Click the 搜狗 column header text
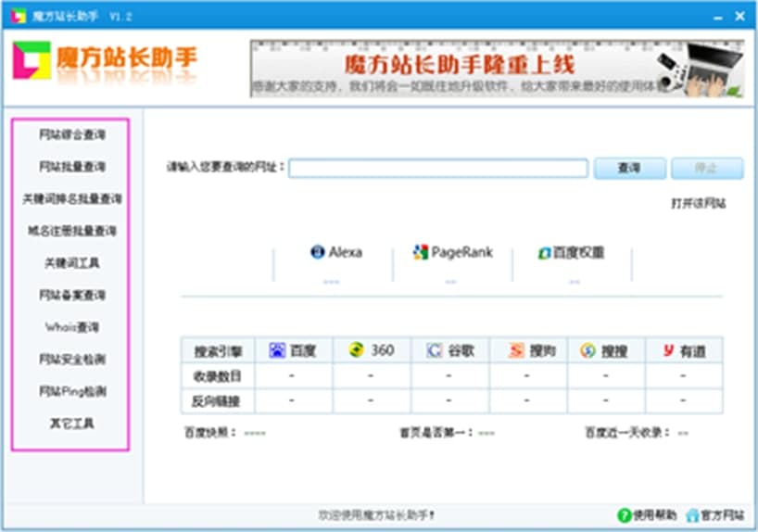Viewport: 758px width, 532px height. [x=542, y=350]
